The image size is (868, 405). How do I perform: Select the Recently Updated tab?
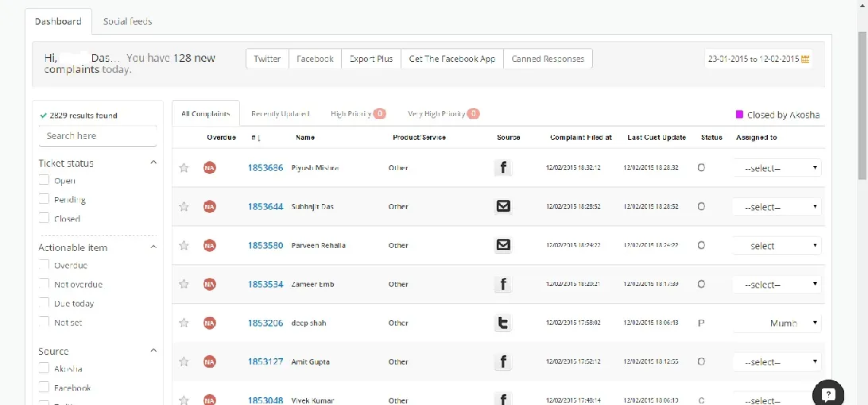pyautogui.click(x=280, y=114)
